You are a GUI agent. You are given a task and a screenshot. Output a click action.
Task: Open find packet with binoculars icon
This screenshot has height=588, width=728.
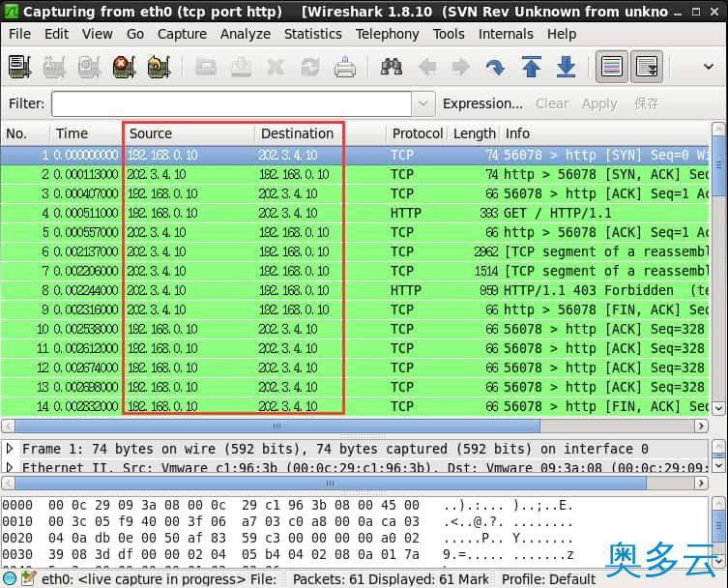coord(392,67)
